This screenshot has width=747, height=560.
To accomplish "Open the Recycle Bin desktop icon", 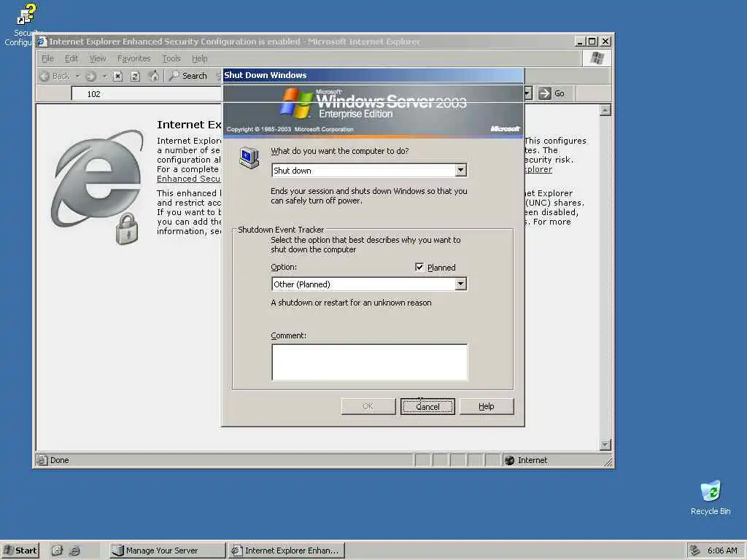I will 711,491.
